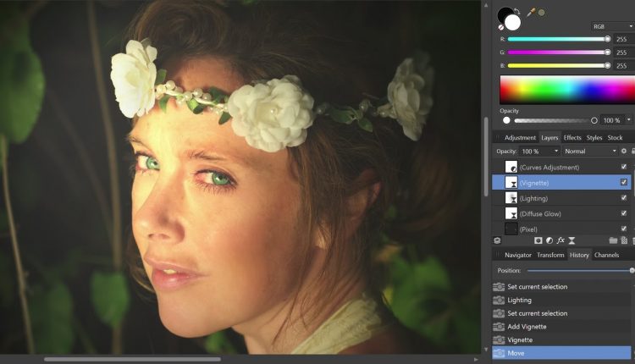Select the 'Add Vignette' history state
The width and height of the screenshot is (635, 364).
pos(563,327)
